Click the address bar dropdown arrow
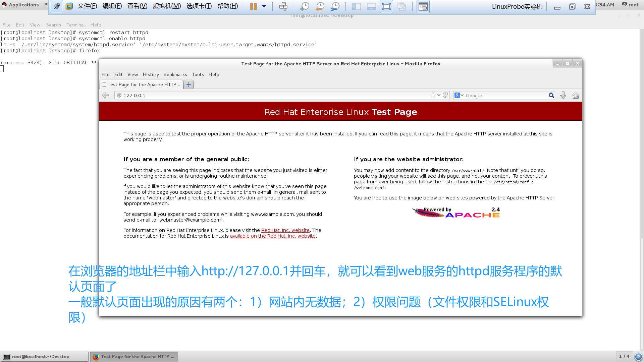This screenshot has width=644, height=362. click(x=439, y=95)
